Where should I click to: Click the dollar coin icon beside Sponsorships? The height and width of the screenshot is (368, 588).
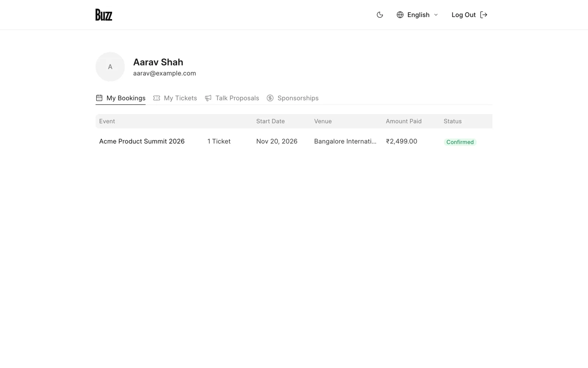tap(270, 98)
